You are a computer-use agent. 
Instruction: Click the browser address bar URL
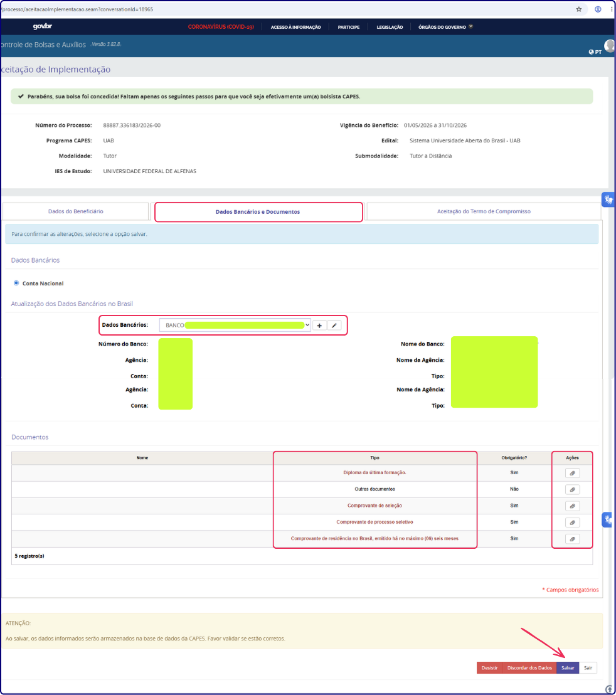(78, 9)
